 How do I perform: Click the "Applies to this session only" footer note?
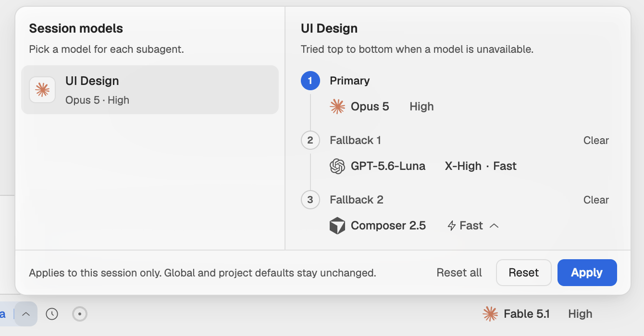pyautogui.click(x=202, y=273)
